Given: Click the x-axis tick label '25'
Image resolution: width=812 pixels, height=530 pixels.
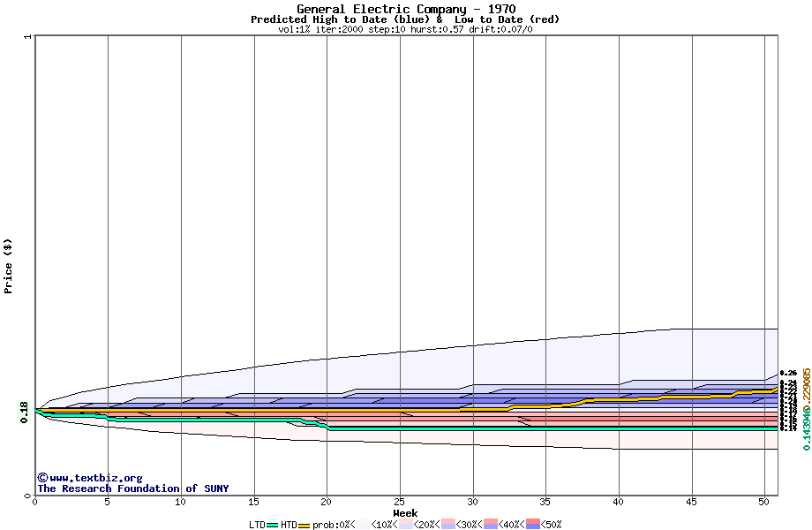Looking at the screenshot, I should tap(399, 502).
